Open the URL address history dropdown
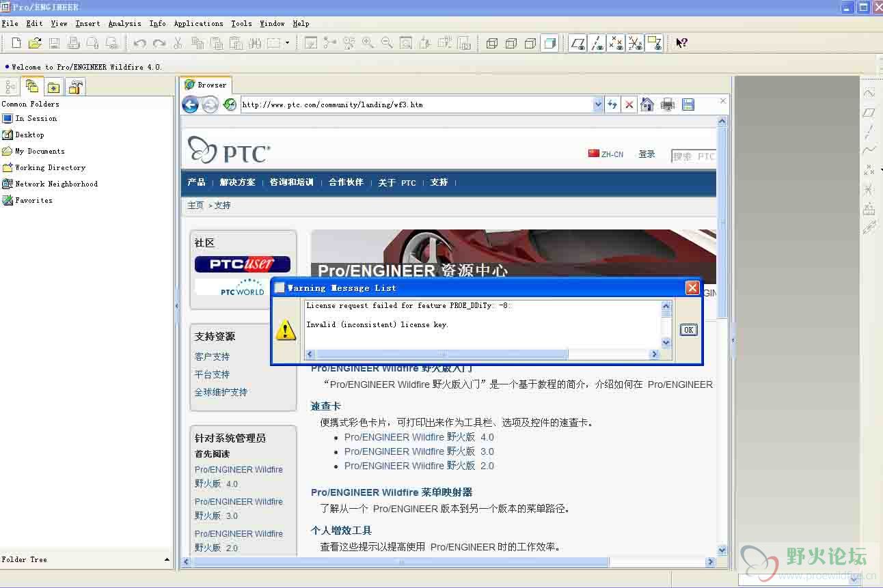883x588 pixels. [x=599, y=104]
